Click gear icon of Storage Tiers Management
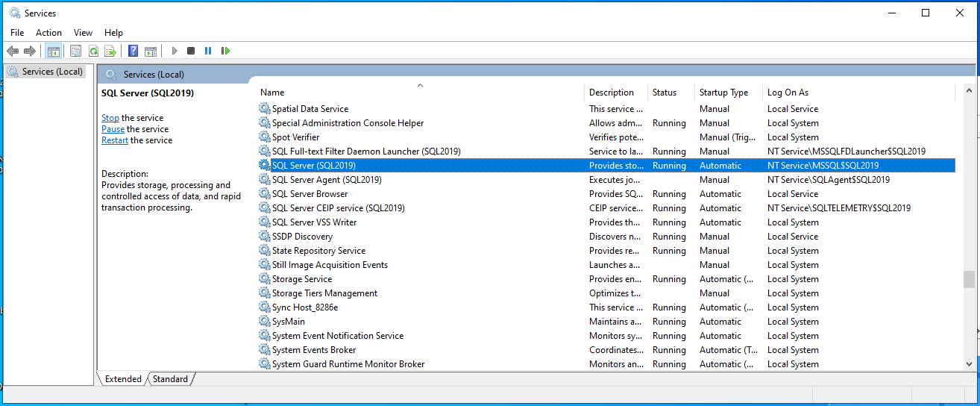Image resolution: width=980 pixels, height=406 pixels. (x=264, y=293)
